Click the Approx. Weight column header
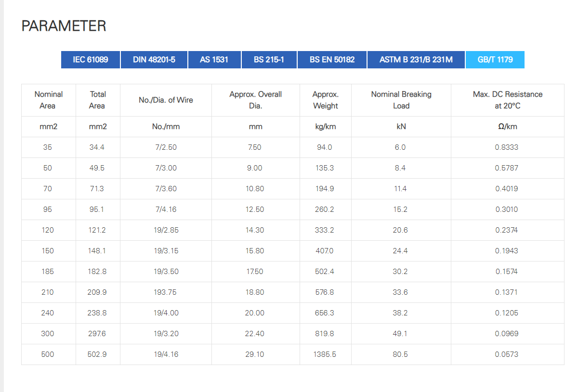 tap(326, 100)
